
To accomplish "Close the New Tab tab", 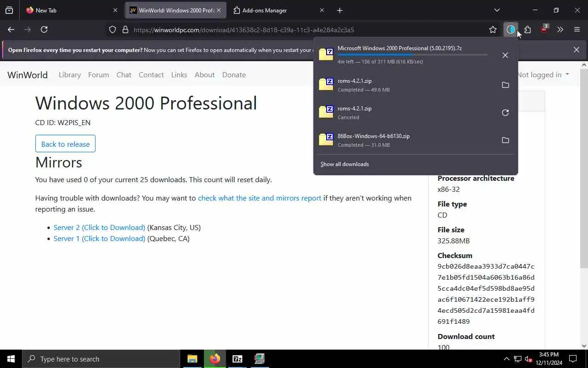I will click(x=115, y=10).
